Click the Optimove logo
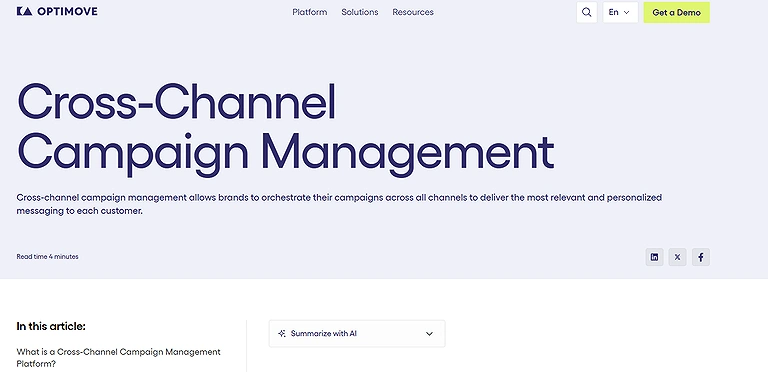Viewport: 768px width, 372px height. pyautogui.click(x=57, y=11)
